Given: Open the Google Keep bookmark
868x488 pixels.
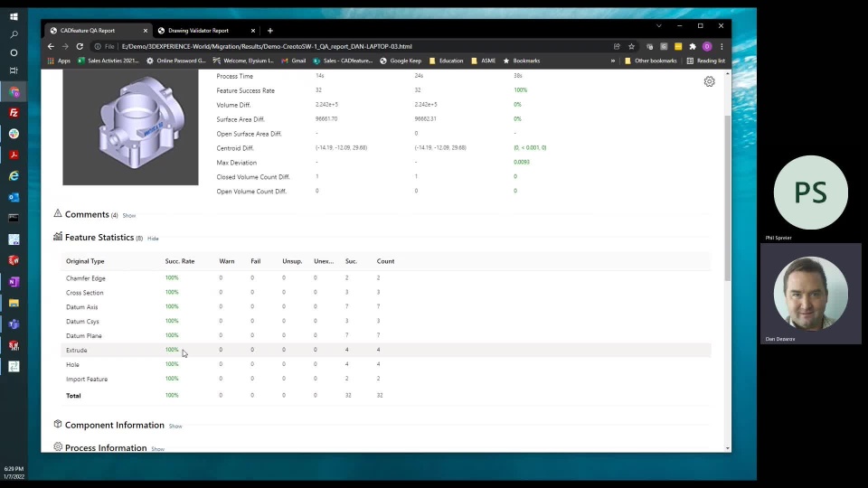Looking at the screenshot, I should (401, 61).
